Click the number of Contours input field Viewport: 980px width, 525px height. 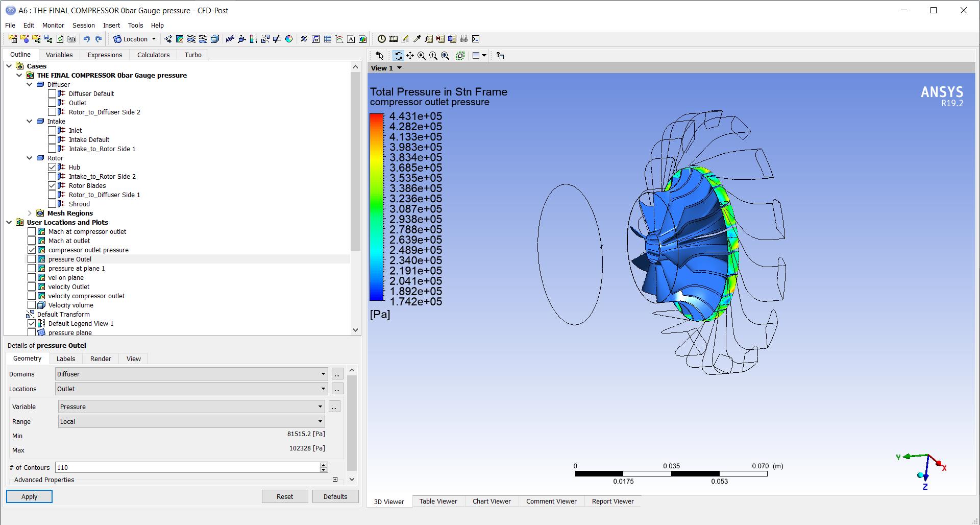[187, 467]
